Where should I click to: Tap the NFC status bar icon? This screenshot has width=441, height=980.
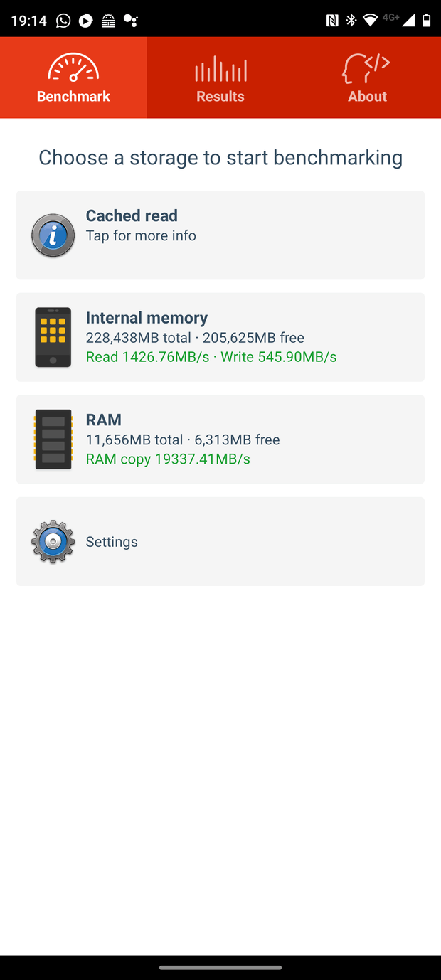(x=332, y=21)
